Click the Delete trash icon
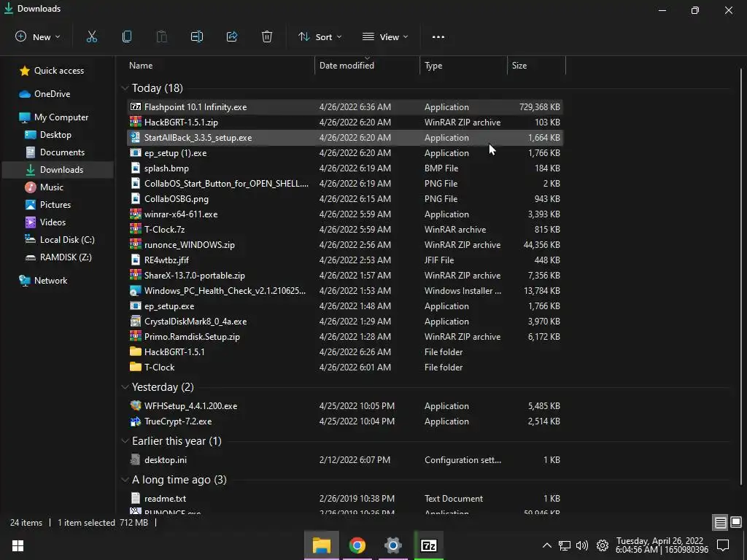 tap(267, 36)
